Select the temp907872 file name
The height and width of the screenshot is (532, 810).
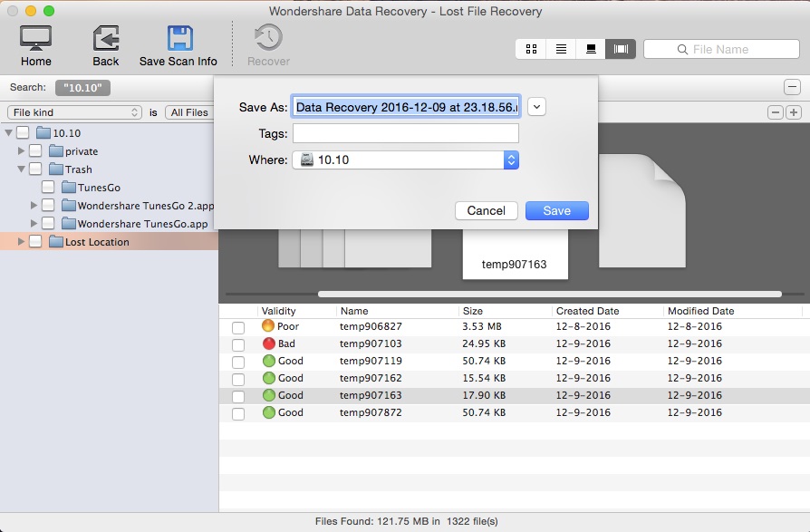click(x=371, y=412)
